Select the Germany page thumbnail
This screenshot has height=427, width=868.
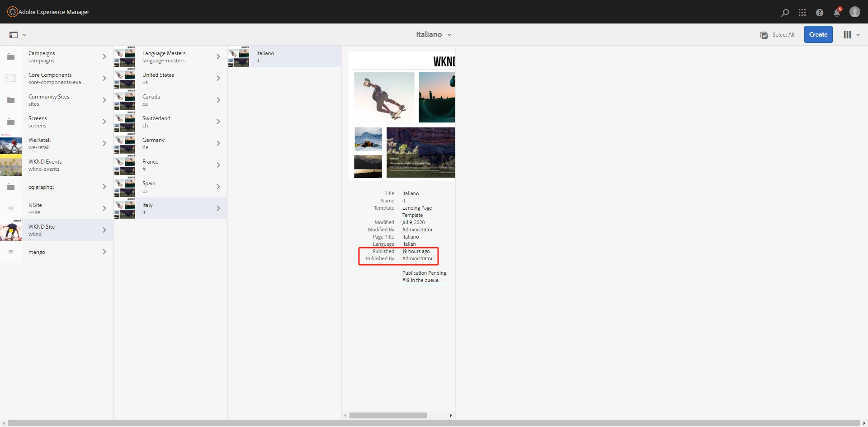(x=125, y=143)
